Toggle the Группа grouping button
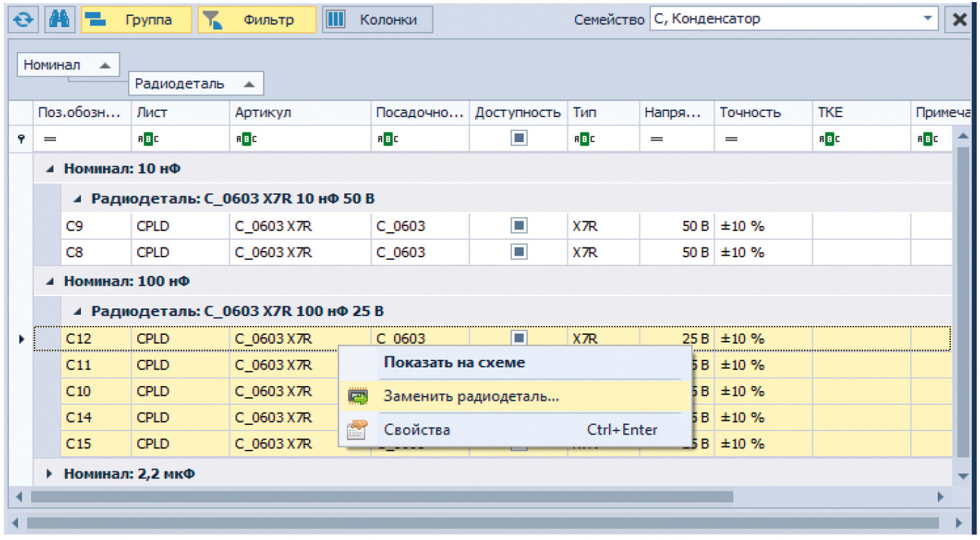The height and width of the screenshot is (540, 980). pyautogui.click(x=136, y=19)
